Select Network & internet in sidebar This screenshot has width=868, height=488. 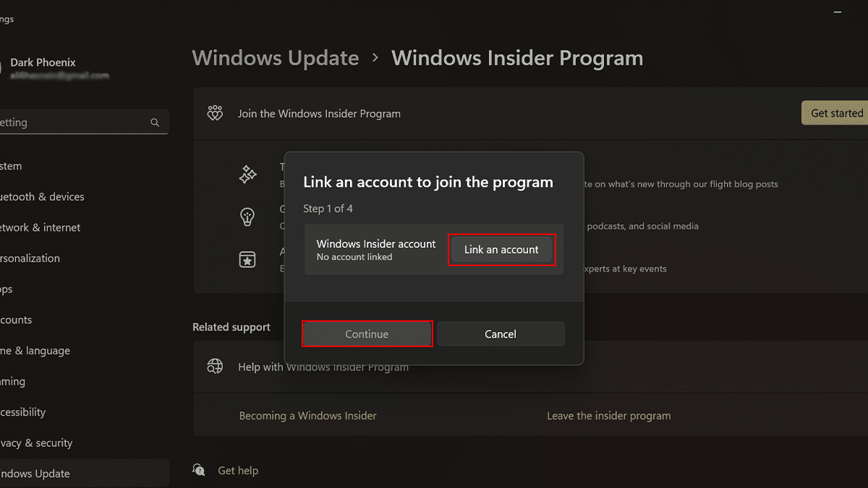(41, 227)
